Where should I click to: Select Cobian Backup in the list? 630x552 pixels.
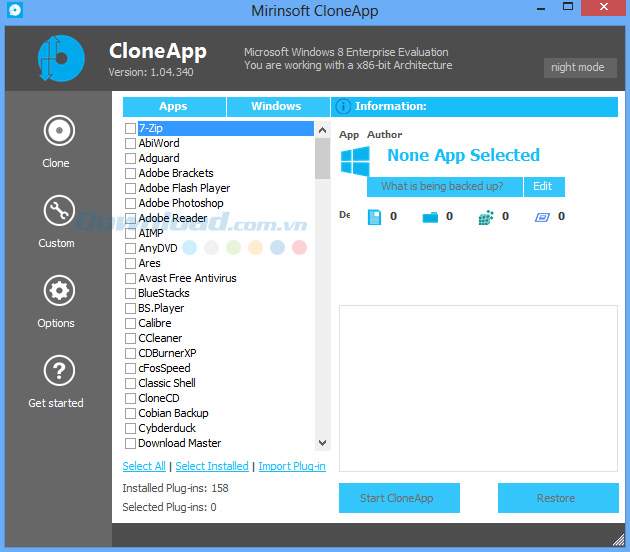[x=173, y=413]
